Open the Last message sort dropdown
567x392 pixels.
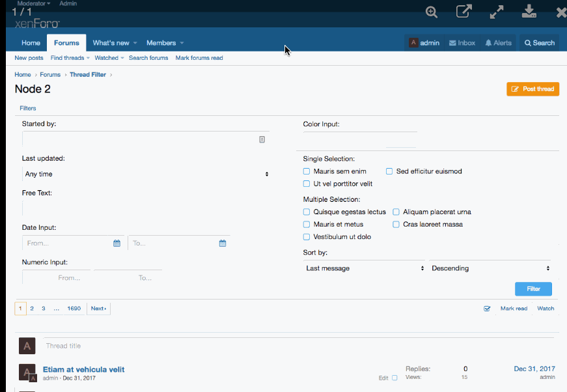point(364,268)
